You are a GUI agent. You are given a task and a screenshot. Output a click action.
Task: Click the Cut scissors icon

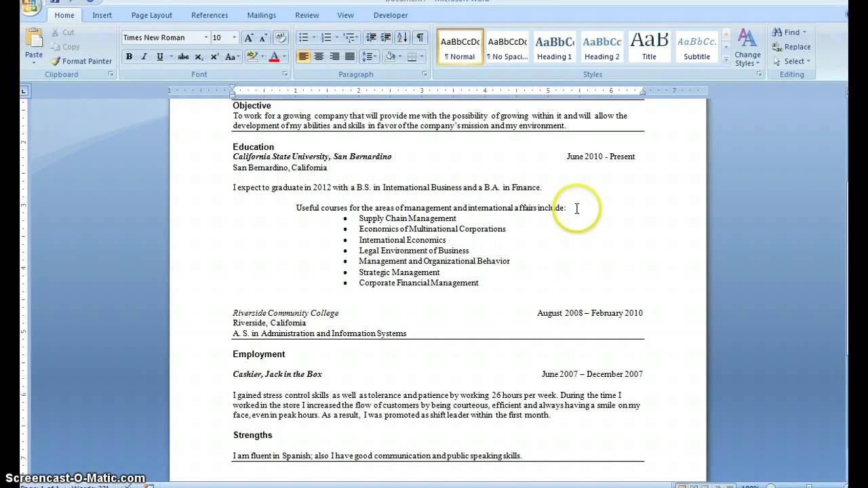click(x=56, y=32)
